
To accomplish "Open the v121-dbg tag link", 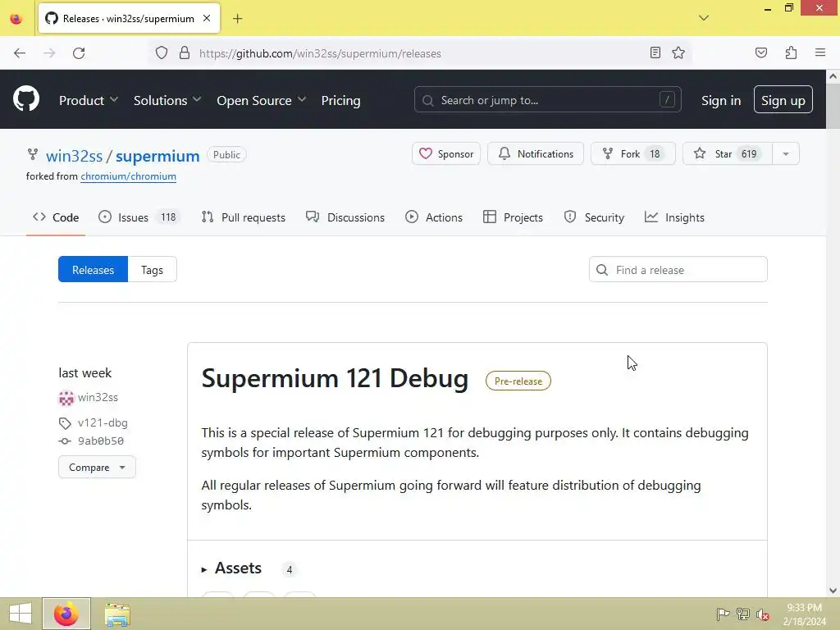I will coord(103,422).
